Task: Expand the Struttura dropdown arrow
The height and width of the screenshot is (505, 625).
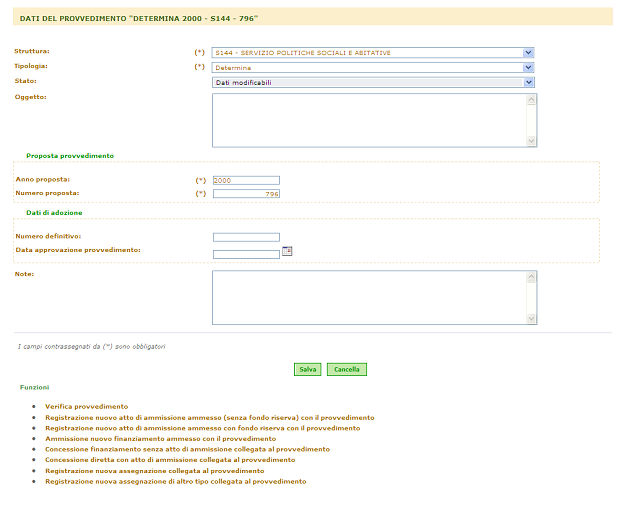Action: click(x=528, y=53)
